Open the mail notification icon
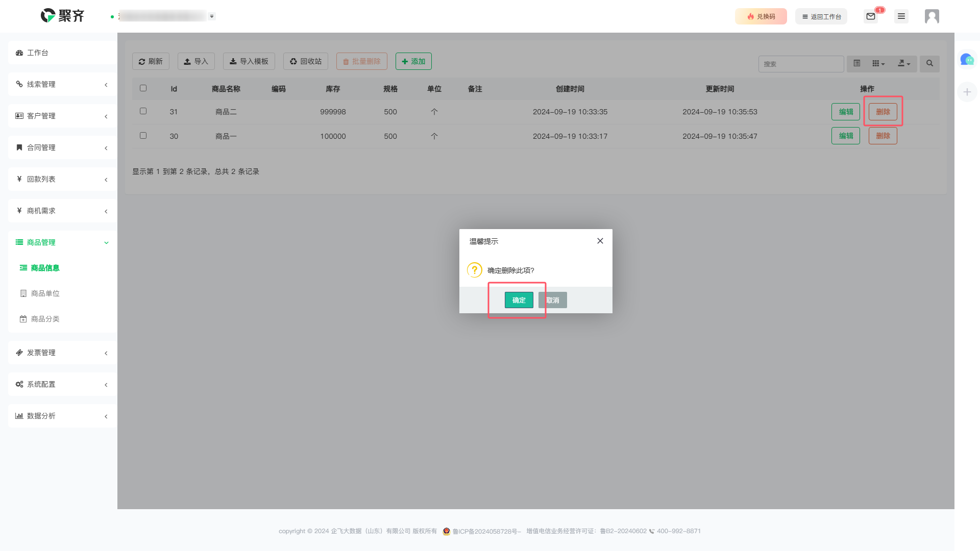Screen dimensions: 980x551 coord(871,16)
